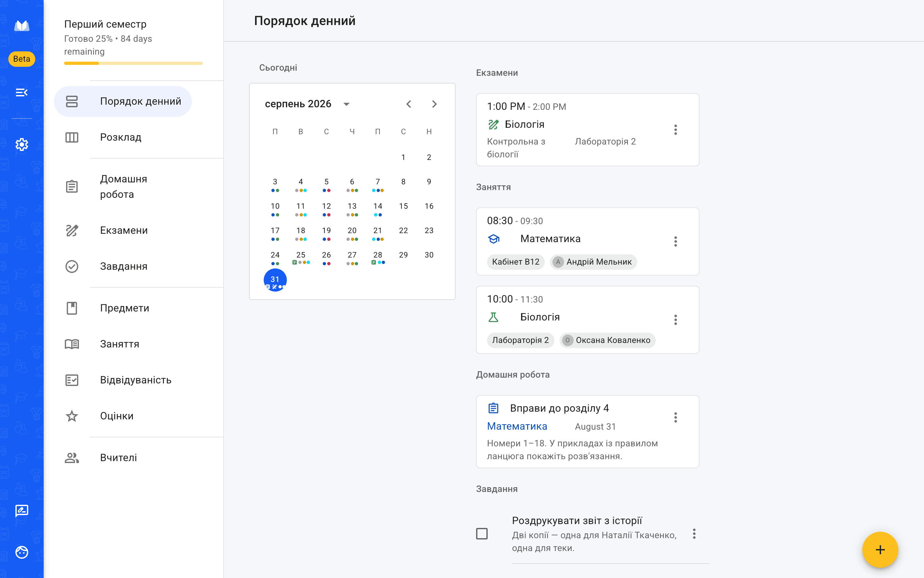Open the feedback icon in blue sidebar
The height and width of the screenshot is (578, 924).
(x=22, y=511)
